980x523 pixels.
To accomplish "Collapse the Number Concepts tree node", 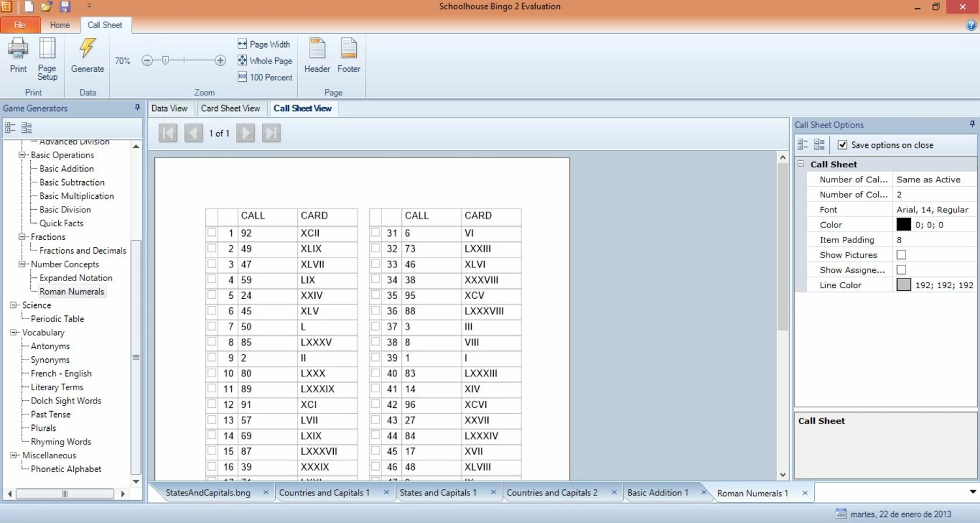I will pyautogui.click(x=23, y=264).
